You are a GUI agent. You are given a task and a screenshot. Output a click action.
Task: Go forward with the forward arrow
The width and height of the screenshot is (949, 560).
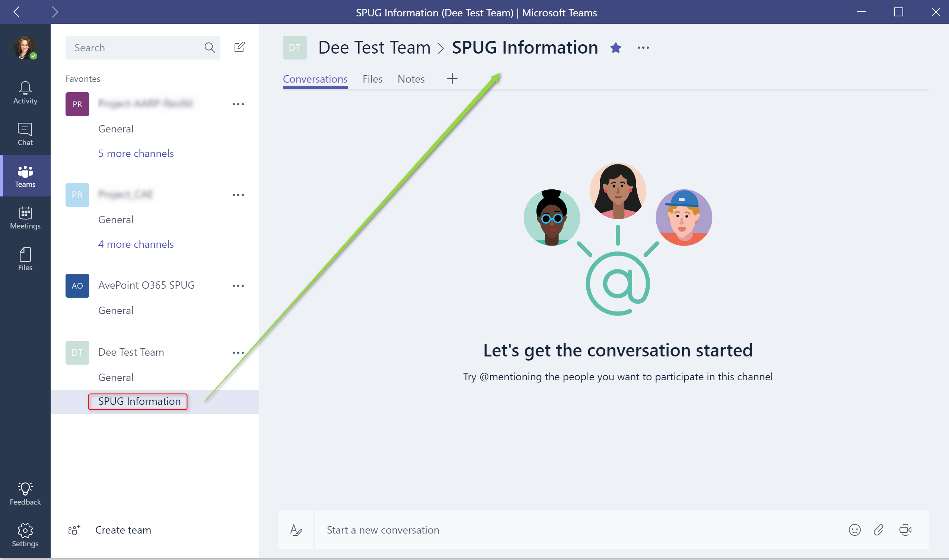click(55, 12)
